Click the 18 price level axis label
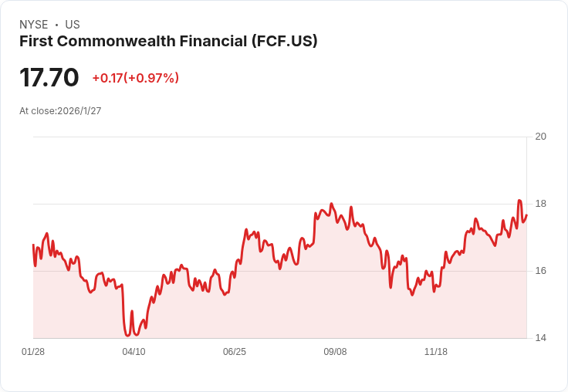 [541, 204]
